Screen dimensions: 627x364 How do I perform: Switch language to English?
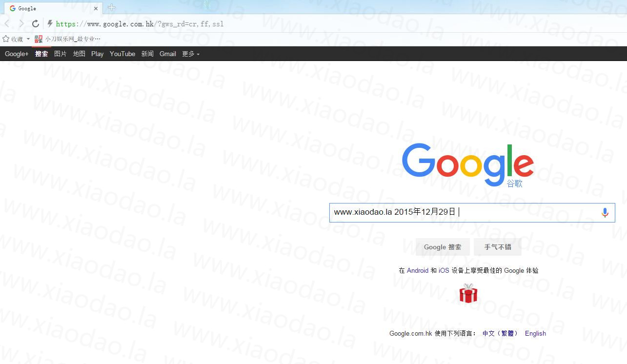pyautogui.click(x=535, y=334)
